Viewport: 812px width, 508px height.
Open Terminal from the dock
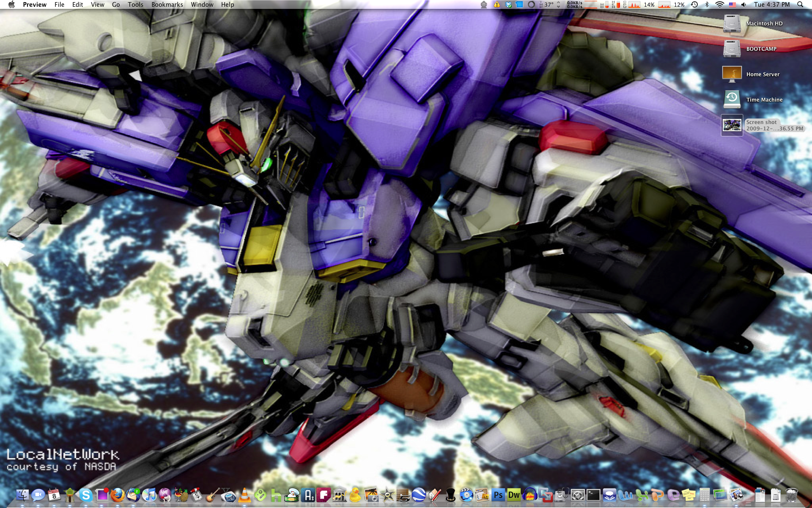coord(593,494)
